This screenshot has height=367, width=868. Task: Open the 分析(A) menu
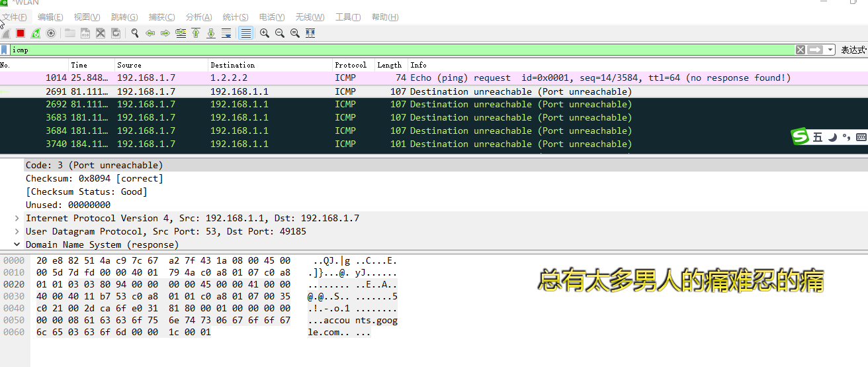[199, 17]
